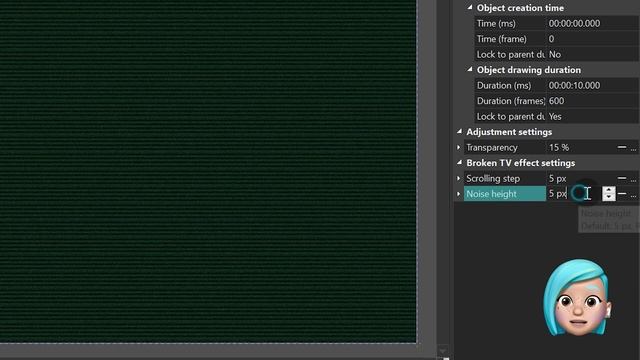The width and height of the screenshot is (640, 360).
Task: Expand the Scrolling step property arrow
Action: [458, 178]
